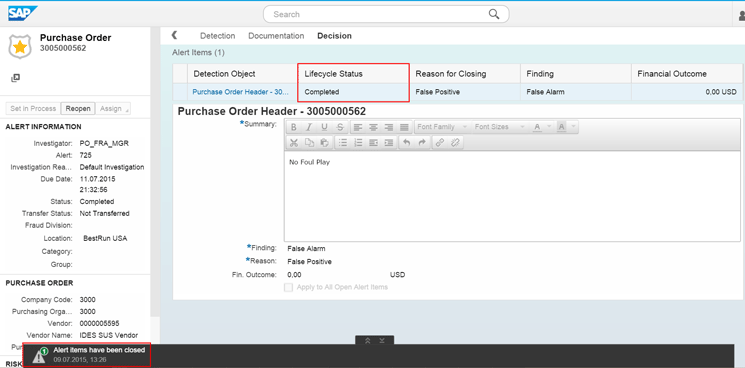Click the alert warning message icon
Screen dimensions: 745x368
(40, 355)
